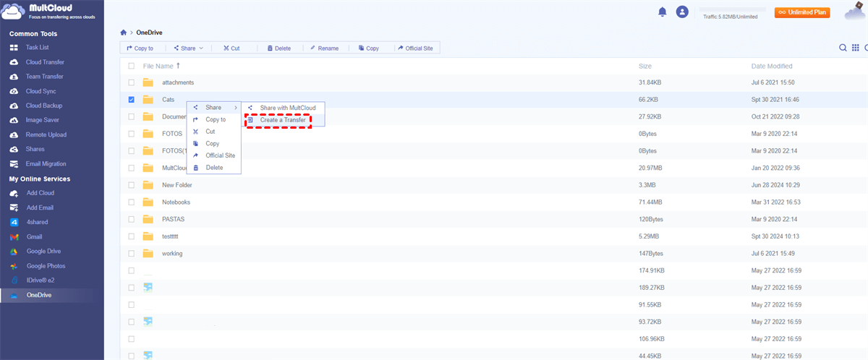This screenshot has height=360, width=868.
Task: Check the Notebooks folder checkbox
Action: [132, 202]
